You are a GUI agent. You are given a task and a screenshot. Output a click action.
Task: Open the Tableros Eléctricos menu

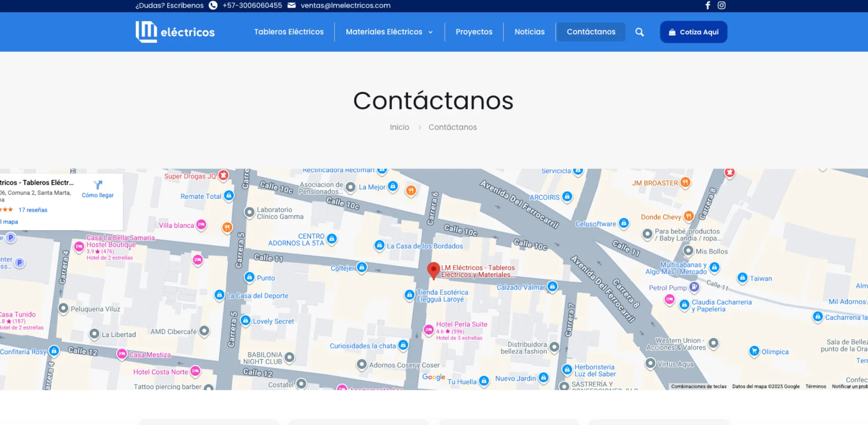point(288,32)
